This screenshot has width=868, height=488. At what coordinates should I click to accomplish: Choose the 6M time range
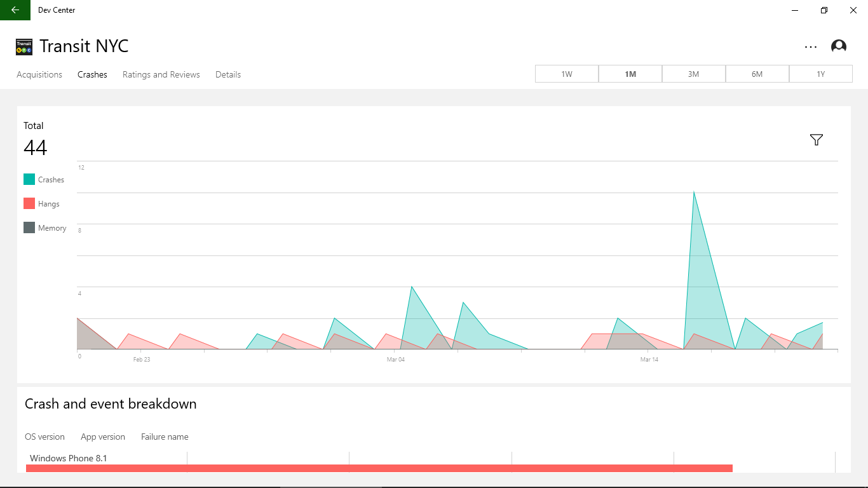click(757, 74)
